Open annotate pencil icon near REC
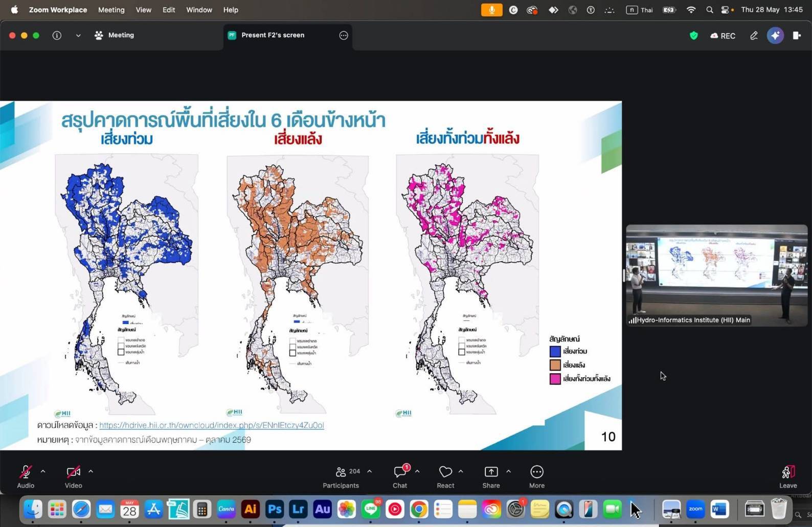This screenshot has height=527, width=812. [x=754, y=35]
